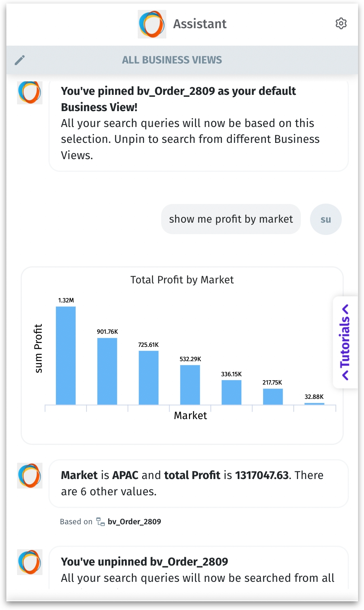Image resolution: width=364 pixels, height=610 pixels.
Task: Click the pinned bv_Order_2809 message card
Action: tap(198, 124)
